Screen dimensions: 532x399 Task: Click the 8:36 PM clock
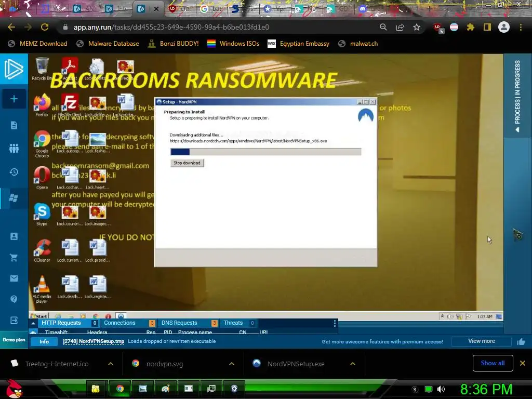tap(486, 389)
